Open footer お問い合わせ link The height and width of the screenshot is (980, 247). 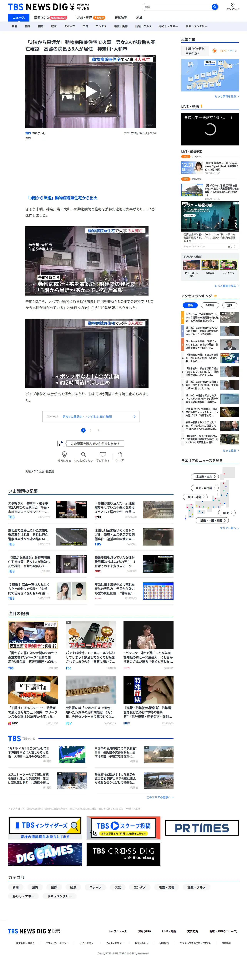pos(142,943)
